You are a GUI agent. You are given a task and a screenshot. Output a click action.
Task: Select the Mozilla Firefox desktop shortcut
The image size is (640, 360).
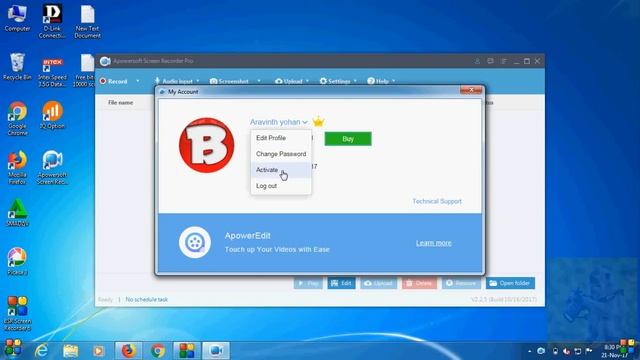pyautogui.click(x=17, y=167)
